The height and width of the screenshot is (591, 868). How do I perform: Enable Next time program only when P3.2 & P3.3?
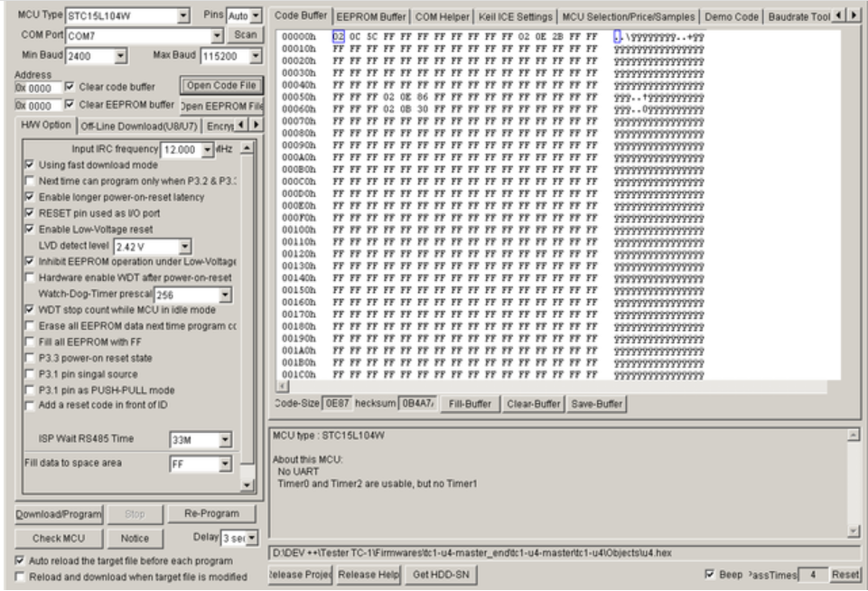[x=30, y=181]
